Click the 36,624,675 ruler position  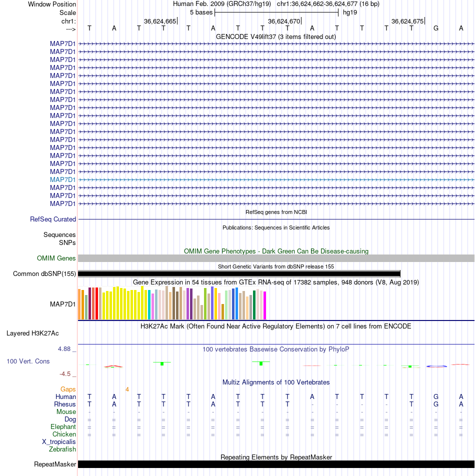[407, 21]
